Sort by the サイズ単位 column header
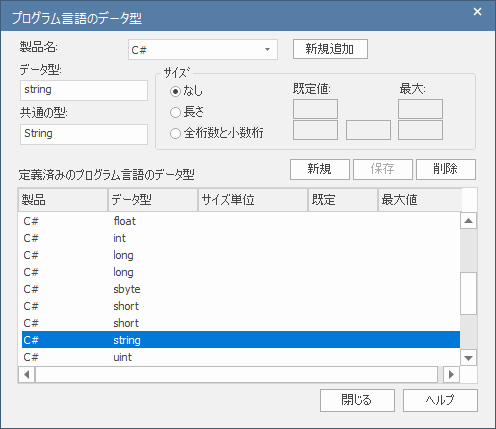 point(253,200)
